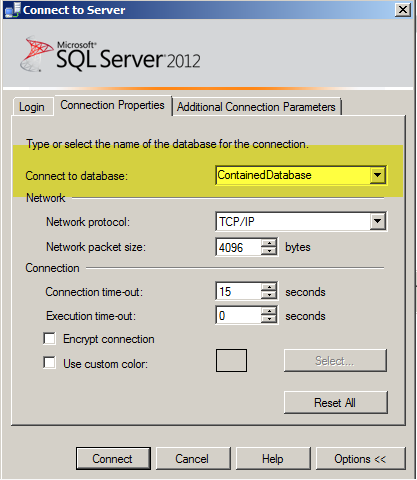Switch to the Login tab

[32, 107]
